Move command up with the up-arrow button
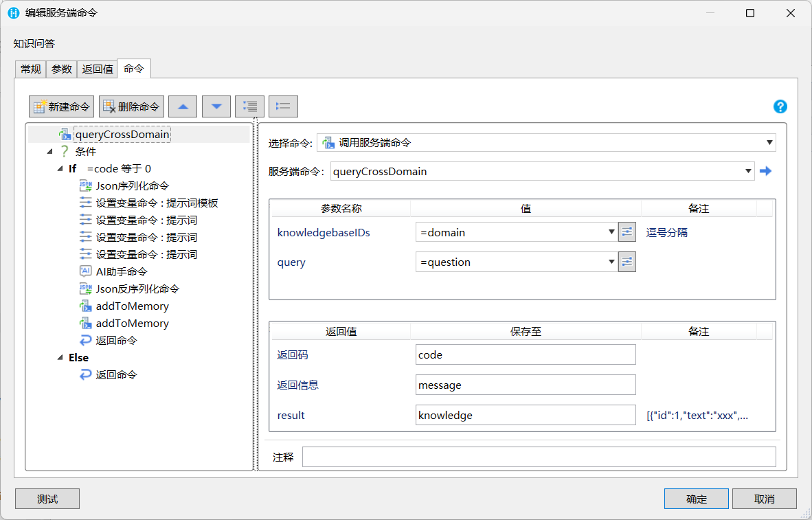The height and width of the screenshot is (520, 812). pyautogui.click(x=183, y=106)
